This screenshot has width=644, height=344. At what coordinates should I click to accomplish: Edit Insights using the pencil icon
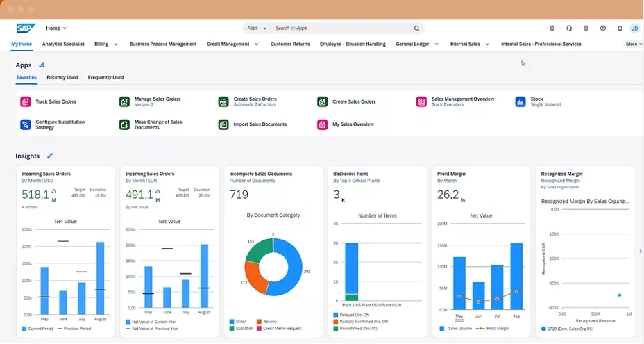coord(50,156)
